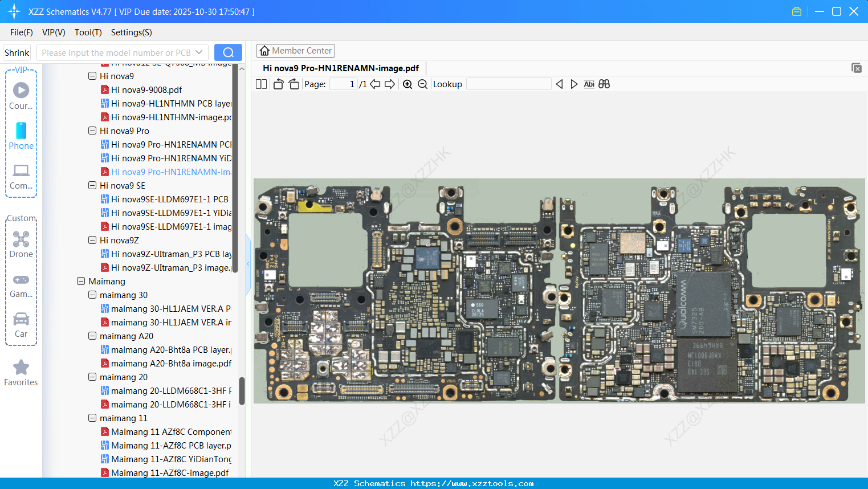The width and height of the screenshot is (868, 489).
Task: Click the Page number field
Action: coord(344,84)
